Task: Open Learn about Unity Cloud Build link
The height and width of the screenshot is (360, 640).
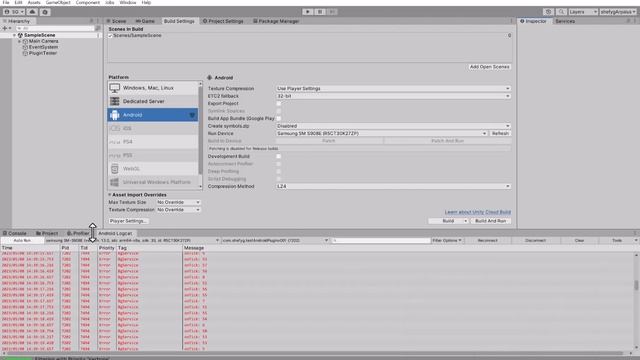Action: (x=478, y=212)
